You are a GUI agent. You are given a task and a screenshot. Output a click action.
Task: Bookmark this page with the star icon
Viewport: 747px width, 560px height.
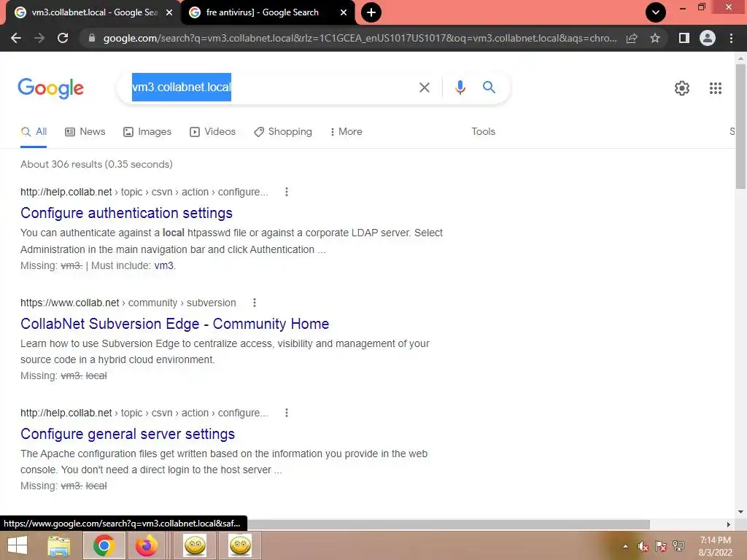(x=655, y=38)
